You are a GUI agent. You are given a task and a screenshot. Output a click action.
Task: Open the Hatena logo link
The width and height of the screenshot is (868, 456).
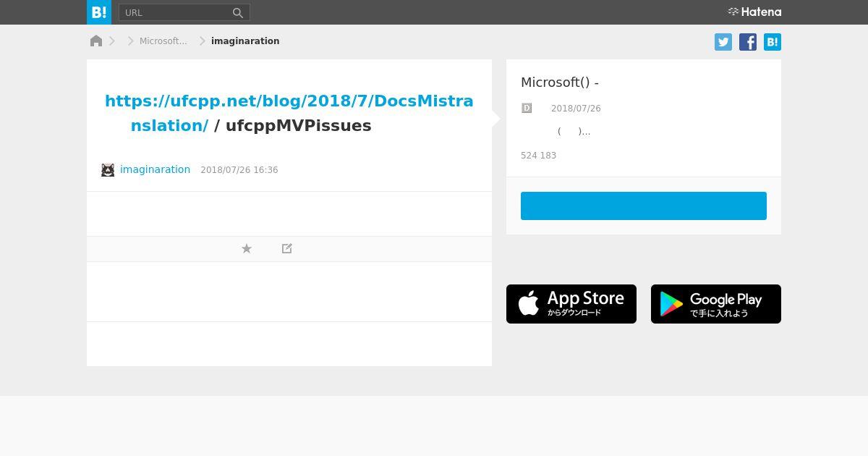(754, 12)
